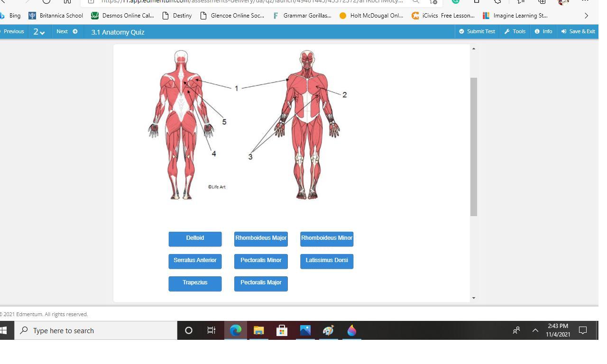Open Desmos Online Calculator bookmark

pos(122,16)
